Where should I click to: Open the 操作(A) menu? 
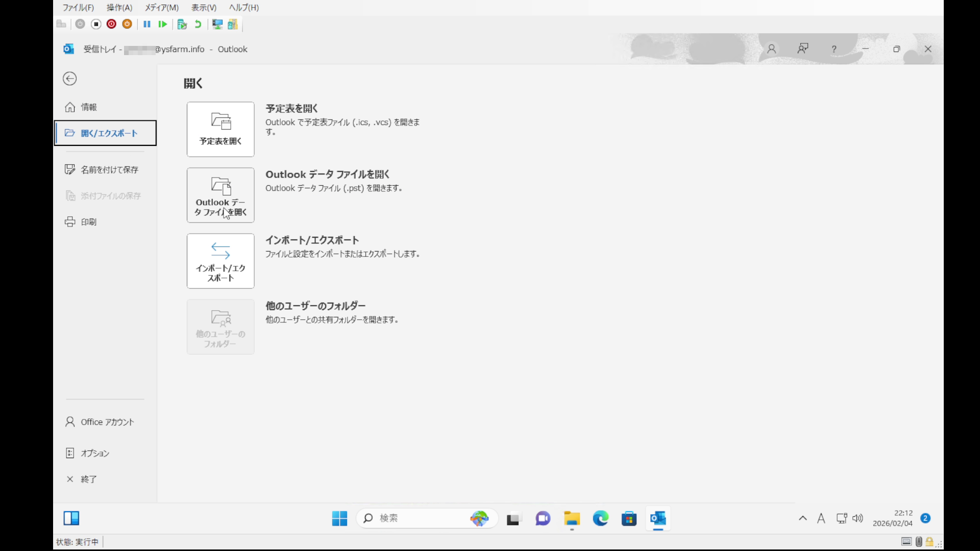point(119,8)
